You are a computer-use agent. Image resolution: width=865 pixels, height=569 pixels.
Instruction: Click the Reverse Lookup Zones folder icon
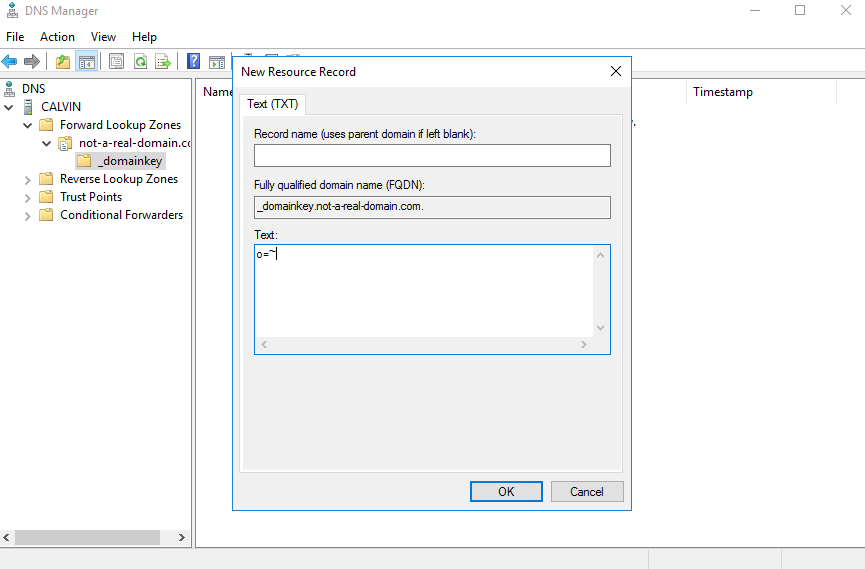[x=46, y=179]
